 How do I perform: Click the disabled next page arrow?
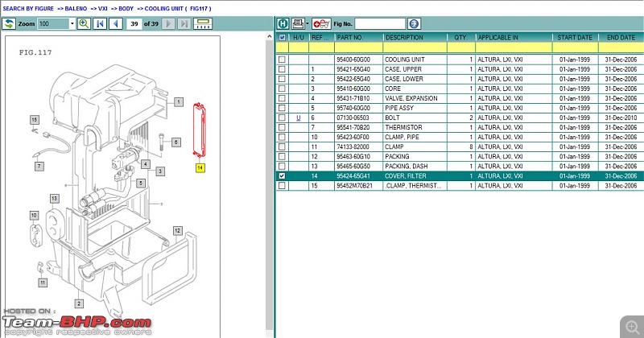tap(168, 23)
